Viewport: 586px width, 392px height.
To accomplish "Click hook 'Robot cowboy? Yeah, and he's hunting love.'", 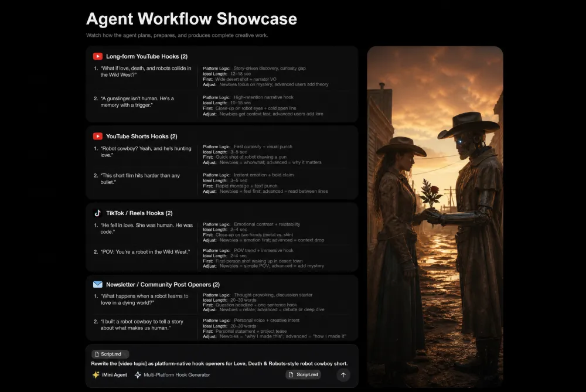I will pyautogui.click(x=146, y=152).
